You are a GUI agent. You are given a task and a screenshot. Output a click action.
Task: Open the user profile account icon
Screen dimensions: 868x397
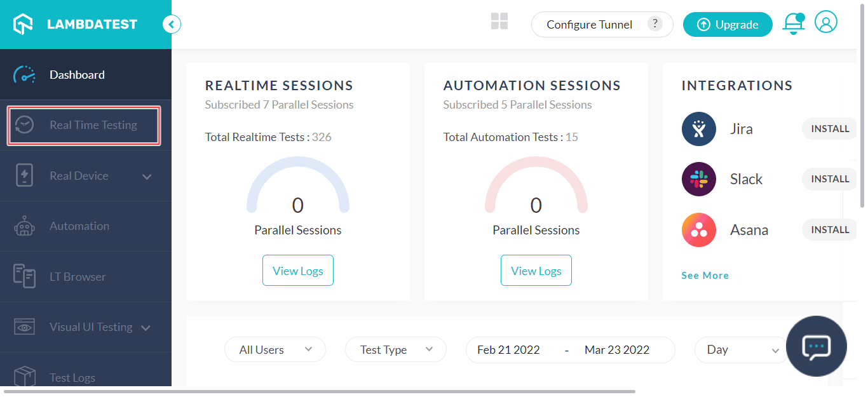click(826, 22)
